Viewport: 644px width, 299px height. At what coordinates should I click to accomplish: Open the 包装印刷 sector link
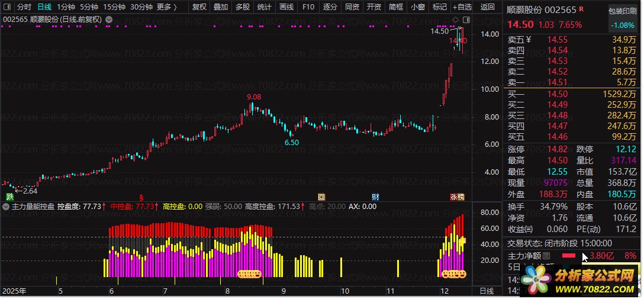(x=623, y=11)
